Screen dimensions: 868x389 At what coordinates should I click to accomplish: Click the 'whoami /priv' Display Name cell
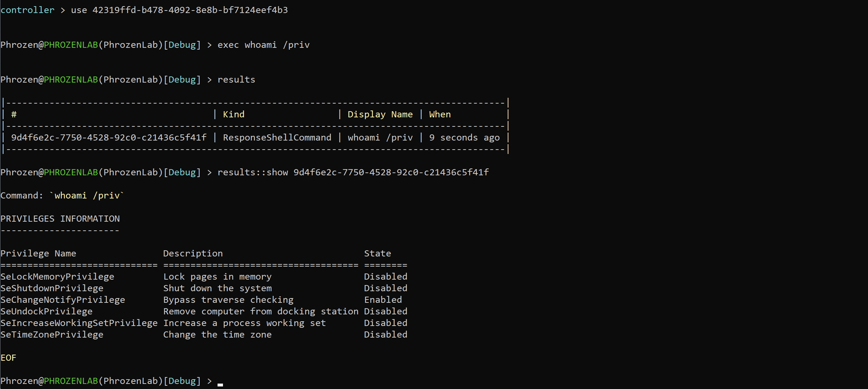tap(380, 138)
